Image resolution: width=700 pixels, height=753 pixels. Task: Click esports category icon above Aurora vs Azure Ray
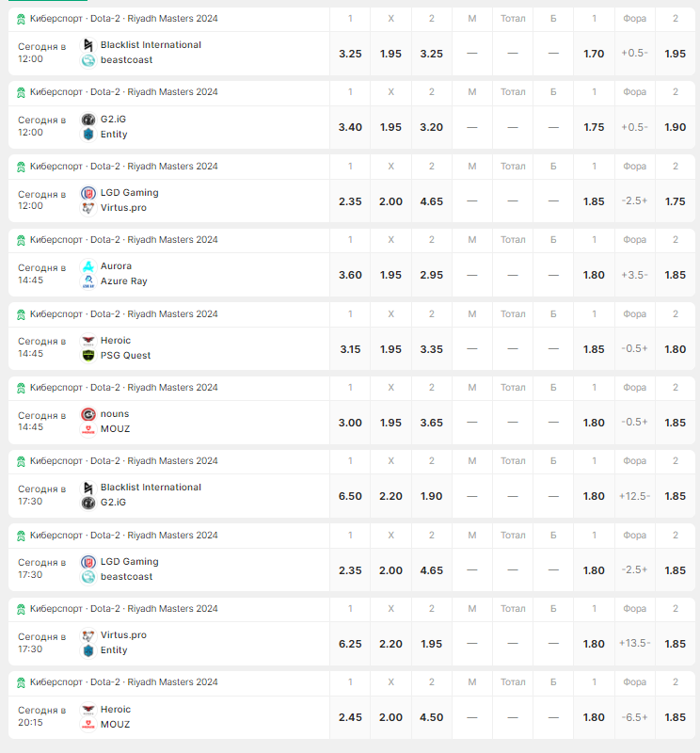pos(21,240)
